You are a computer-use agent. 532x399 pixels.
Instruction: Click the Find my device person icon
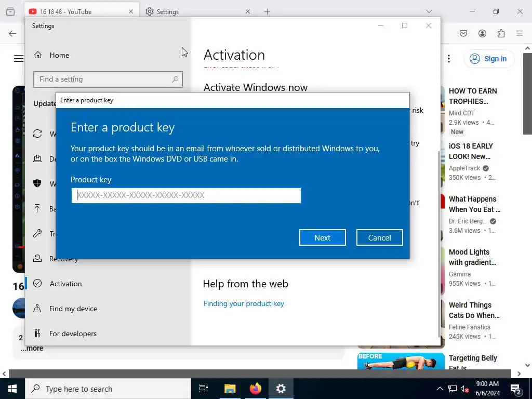(x=37, y=309)
